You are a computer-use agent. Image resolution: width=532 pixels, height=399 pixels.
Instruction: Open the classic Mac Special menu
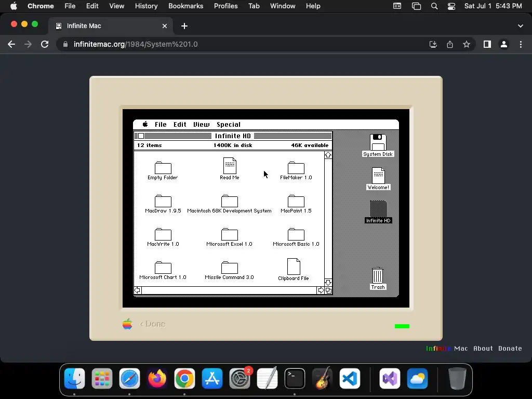tap(229, 125)
